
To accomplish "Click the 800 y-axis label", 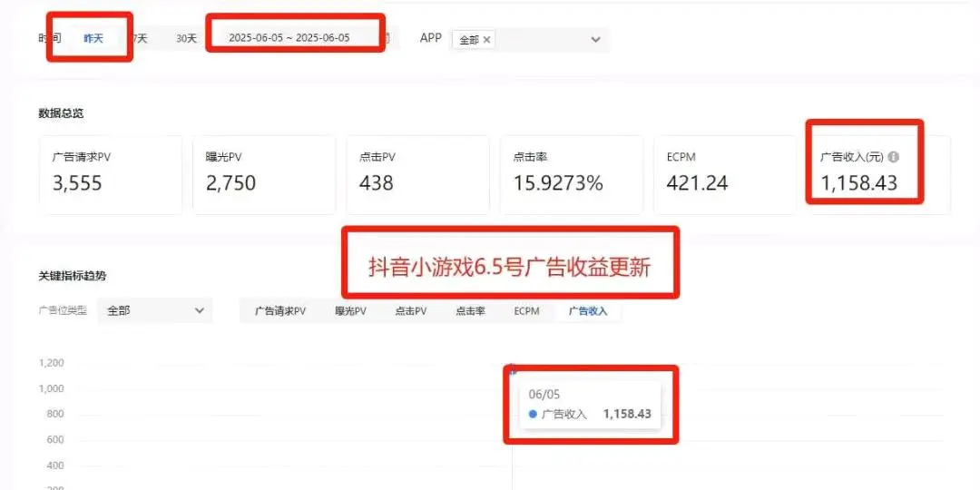I will 55,415.
